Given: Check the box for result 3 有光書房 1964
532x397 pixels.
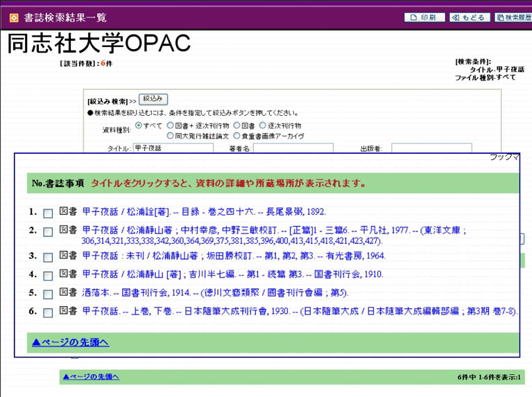Looking at the screenshot, I should pyautogui.click(x=48, y=257).
